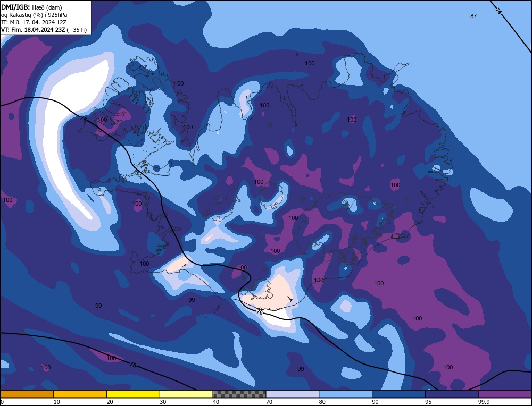Click the orange 10–20 legend swatch
Viewport: 532px width, 406px height.
point(80,394)
